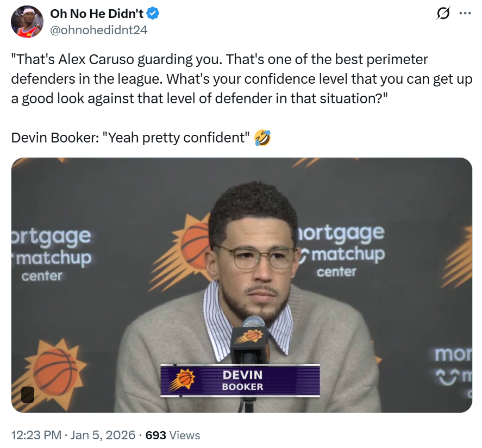
Task: Click the @ohnohedidnt24 handle
Action: [98, 30]
